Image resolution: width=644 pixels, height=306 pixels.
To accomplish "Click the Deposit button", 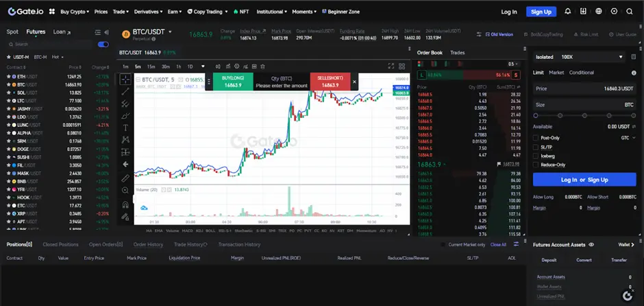I will [549, 260].
